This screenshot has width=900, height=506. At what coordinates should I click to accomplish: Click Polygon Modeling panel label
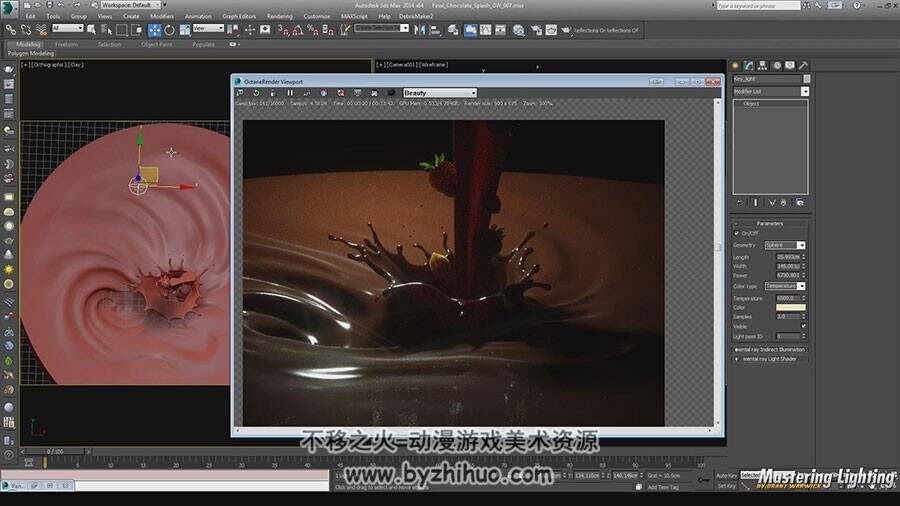click(31, 53)
